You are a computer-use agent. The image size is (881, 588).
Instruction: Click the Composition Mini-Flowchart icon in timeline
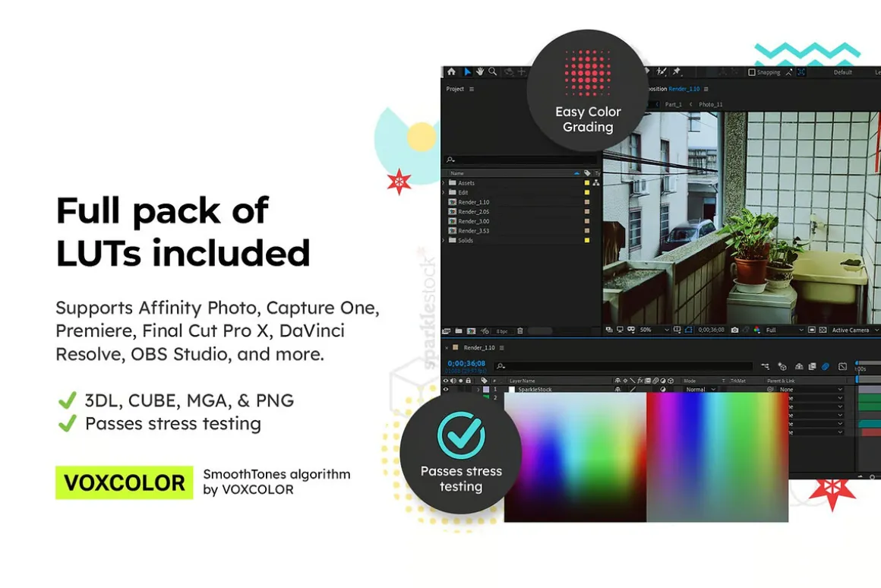[x=766, y=366]
